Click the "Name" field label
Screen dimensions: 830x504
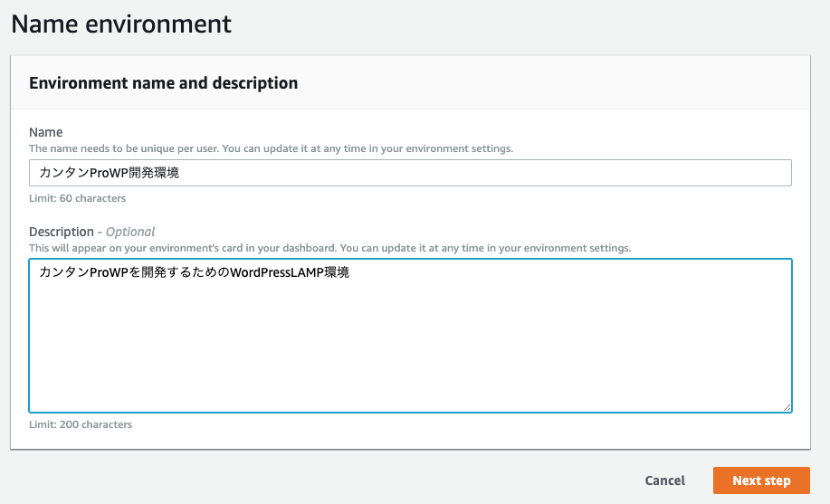click(46, 132)
